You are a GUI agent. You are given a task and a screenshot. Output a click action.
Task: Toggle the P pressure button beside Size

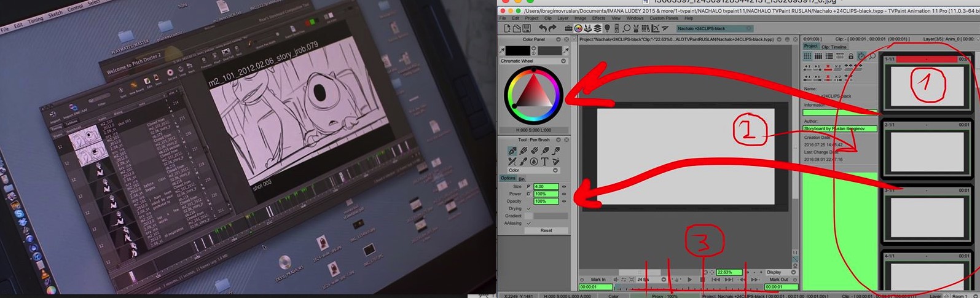[528, 186]
